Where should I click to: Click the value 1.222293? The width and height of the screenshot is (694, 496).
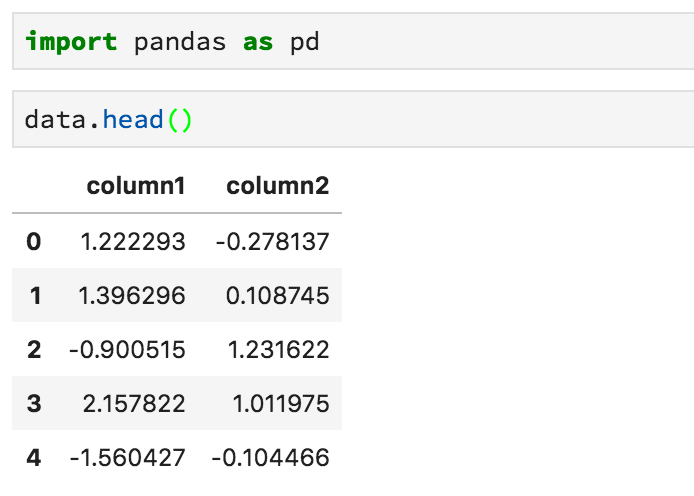pos(133,242)
